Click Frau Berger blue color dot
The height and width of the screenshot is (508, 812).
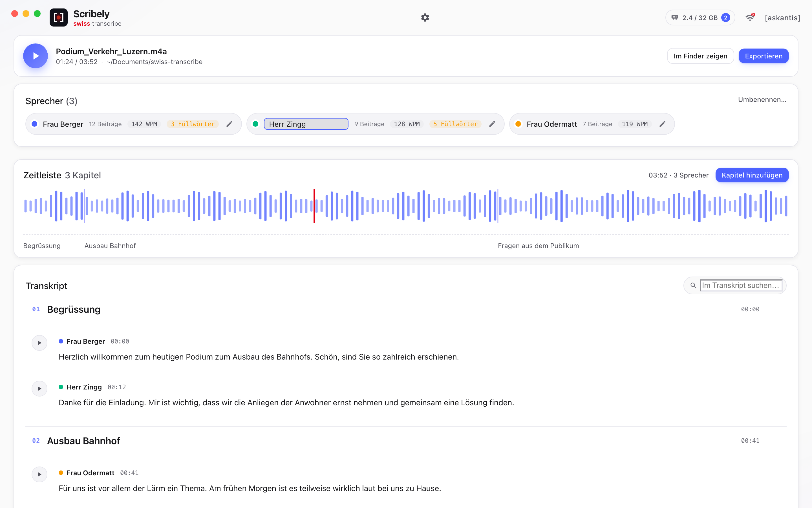click(x=34, y=124)
